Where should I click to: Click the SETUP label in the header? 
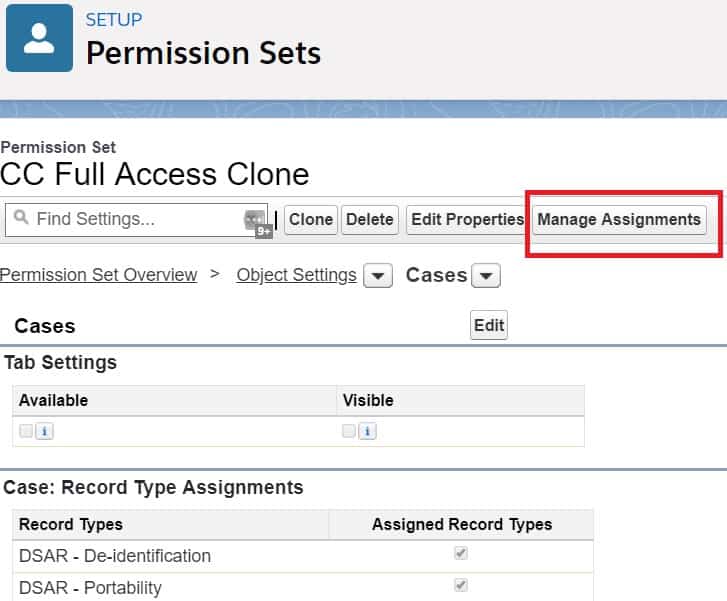click(x=114, y=20)
